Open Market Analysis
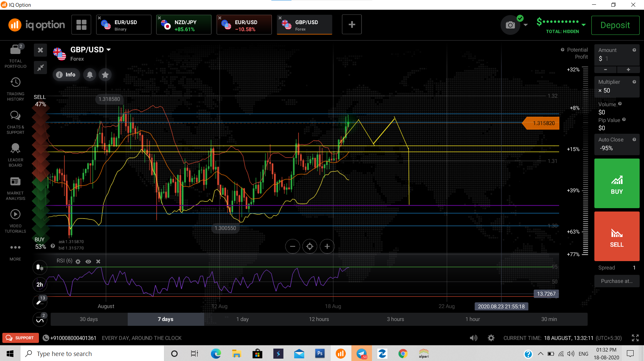This screenshot has height=361, width=644. pos(15,188)
